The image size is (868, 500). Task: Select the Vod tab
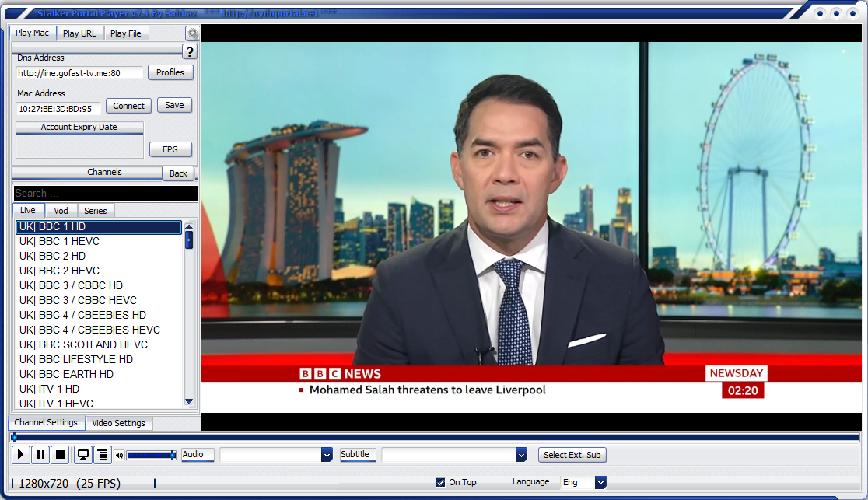[x=61, y=211]
